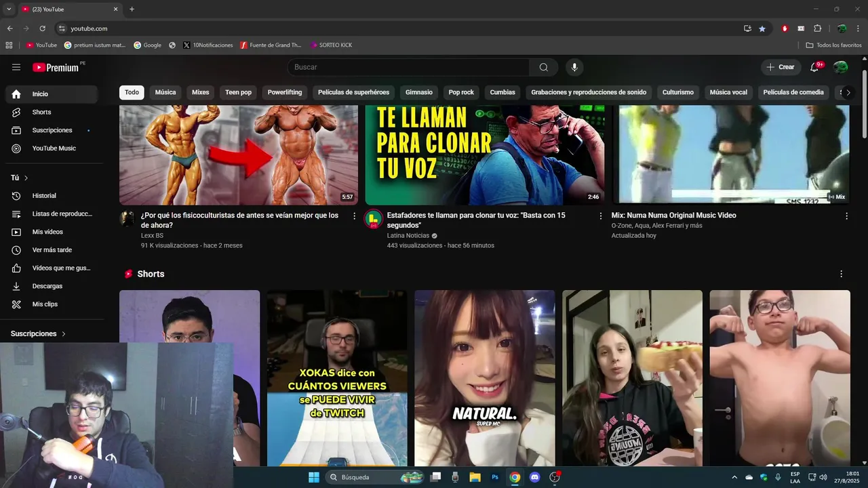This screenshot has height=488, width=868.
Task: Select the Gimnasio filter chip
Action: click(419, 92)
